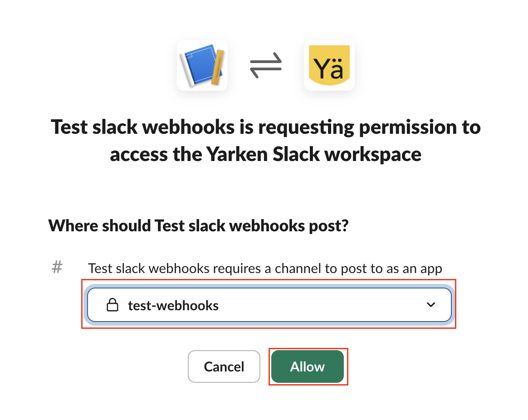Screen dimensions: 528x420
Task: Click the Test slack webhooks blueprint app icon
Action: (202, 65)
